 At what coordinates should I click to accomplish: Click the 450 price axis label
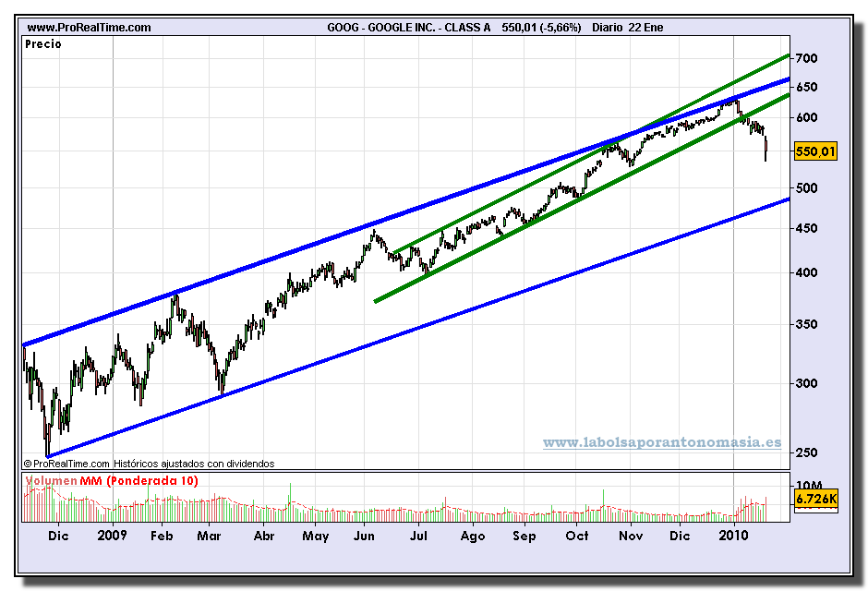pos(806,228)
